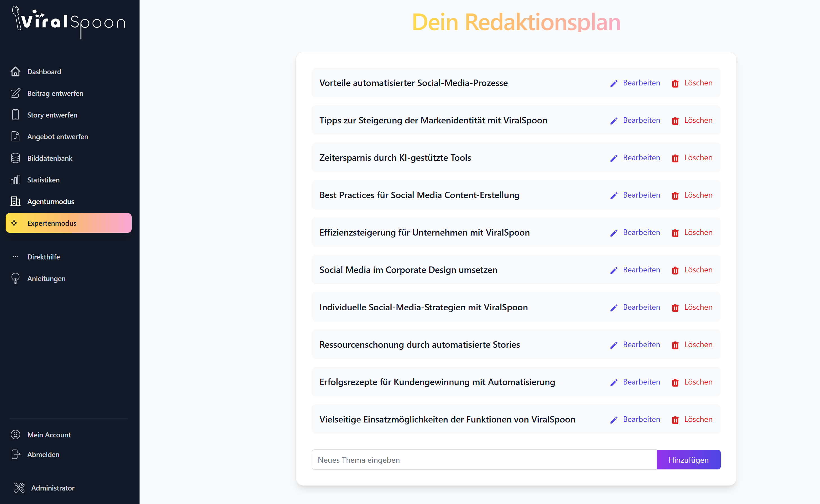820x504 pixels.
Task: Open the Dashboard menu item
Action: pyautogui.click(x=69, y=72)
